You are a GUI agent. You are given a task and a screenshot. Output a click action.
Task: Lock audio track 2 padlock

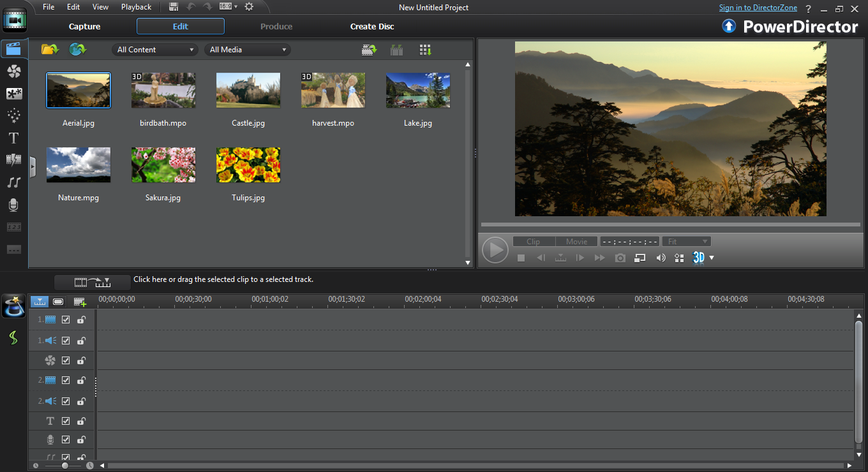pos(81,401)
